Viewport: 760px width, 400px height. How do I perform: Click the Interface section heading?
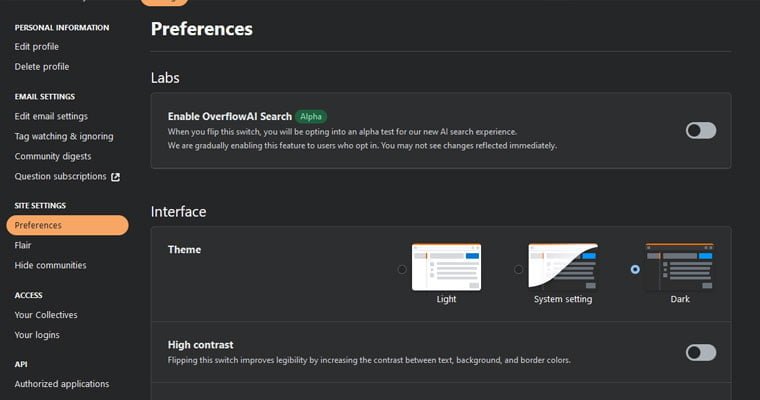pyautogui.click(x=178, y=212)
